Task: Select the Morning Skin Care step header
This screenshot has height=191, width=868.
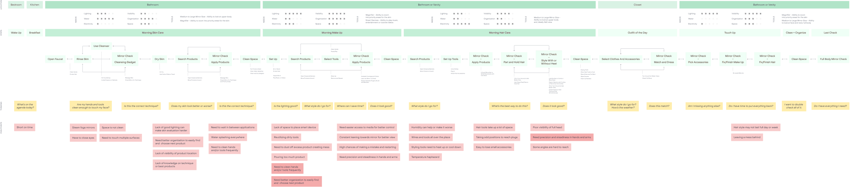Action: pyautogui.click(x=153, y=32)
